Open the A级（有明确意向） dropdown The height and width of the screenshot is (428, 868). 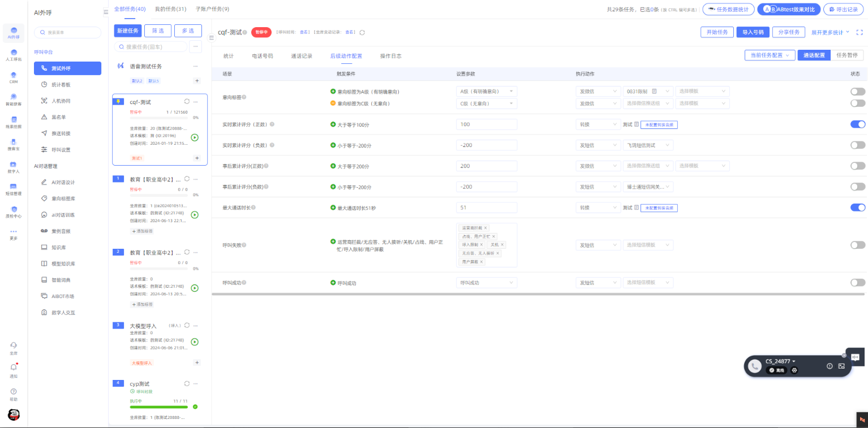point(487,92)
